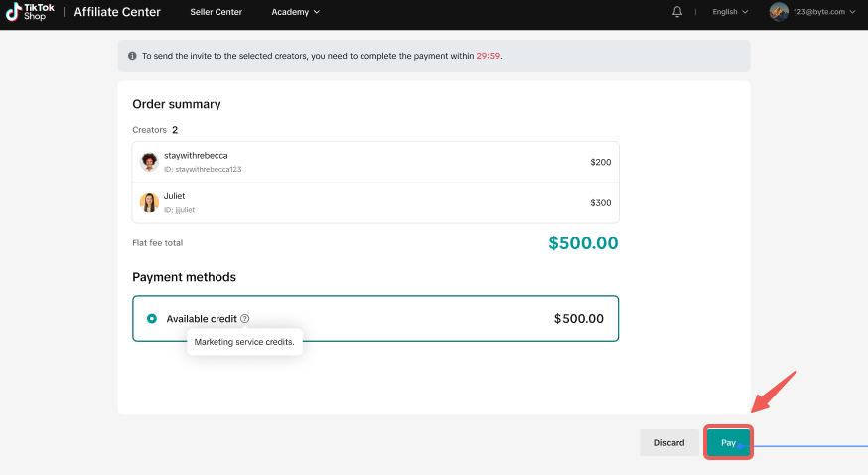
Task: Go to Seller Center
Action: click(215, 12)
